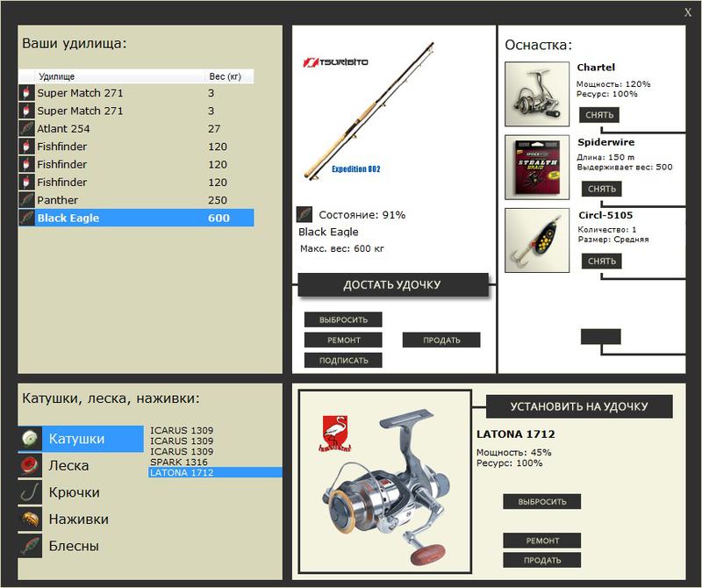Open the Наживки category
The height and width of the screenshot is (588, 702).
(x=81, y=519)
